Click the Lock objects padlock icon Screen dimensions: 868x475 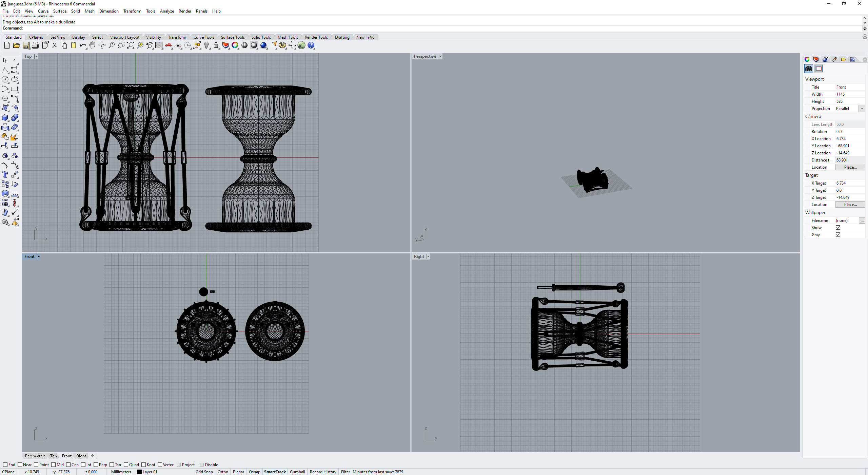216,45
